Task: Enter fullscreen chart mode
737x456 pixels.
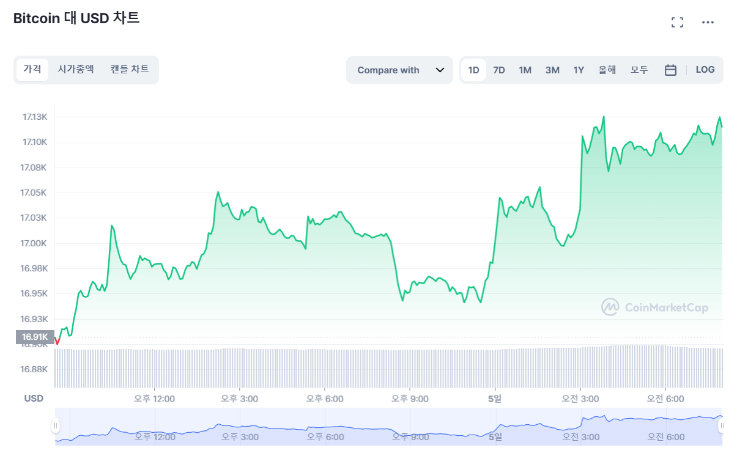Action: (x=677, y=22)
